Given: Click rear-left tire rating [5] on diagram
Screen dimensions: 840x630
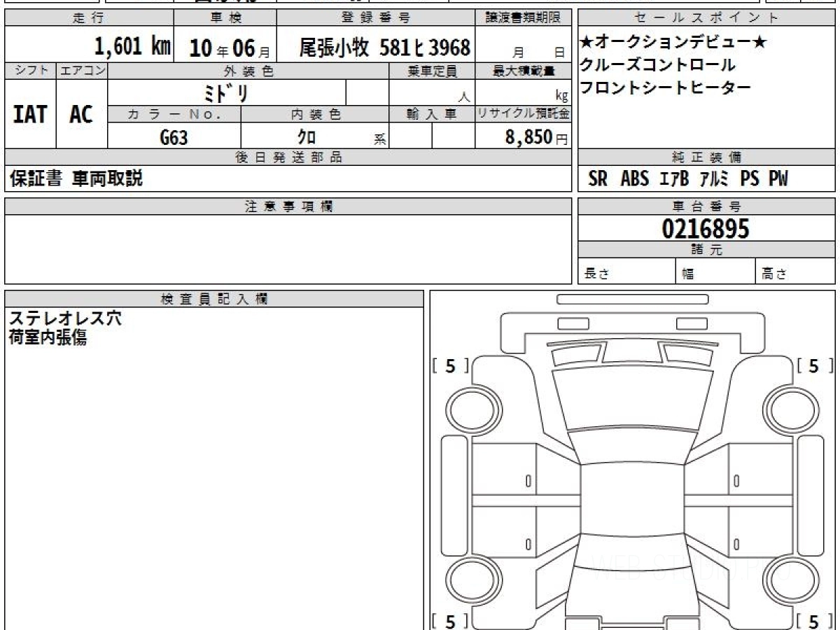Looking at the screenshot, I should (451, 620).
